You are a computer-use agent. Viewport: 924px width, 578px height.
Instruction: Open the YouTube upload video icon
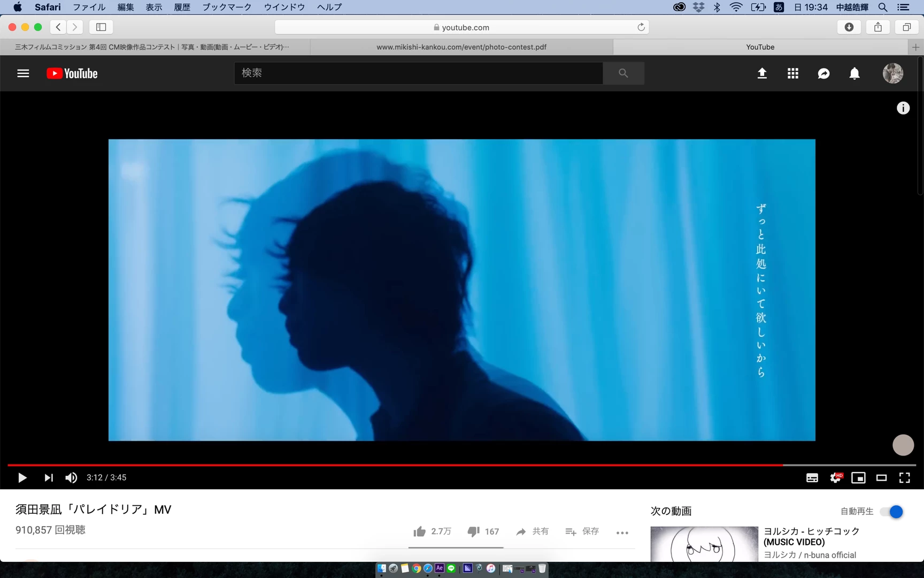pos(762,73)
